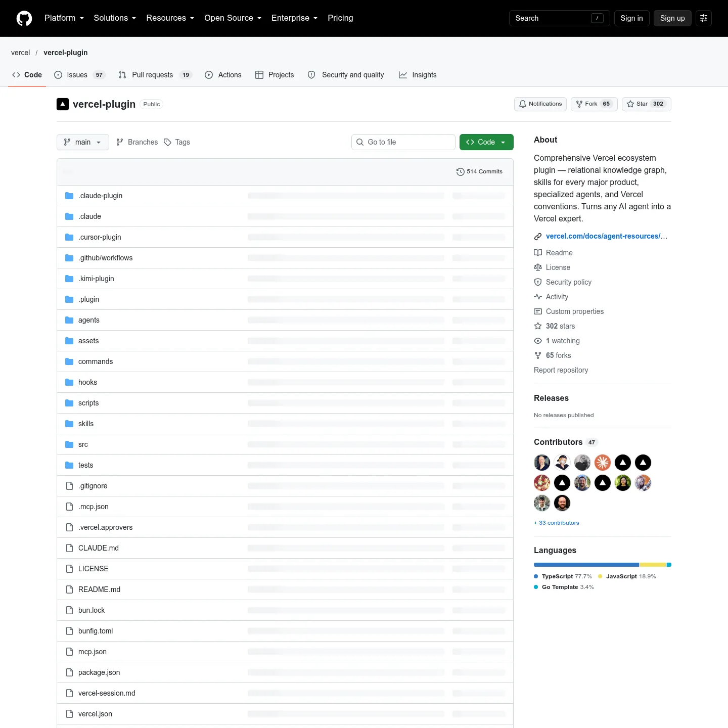Expand the green Code dropdown button
The image size is (728, 728).
tap(486, 142)
